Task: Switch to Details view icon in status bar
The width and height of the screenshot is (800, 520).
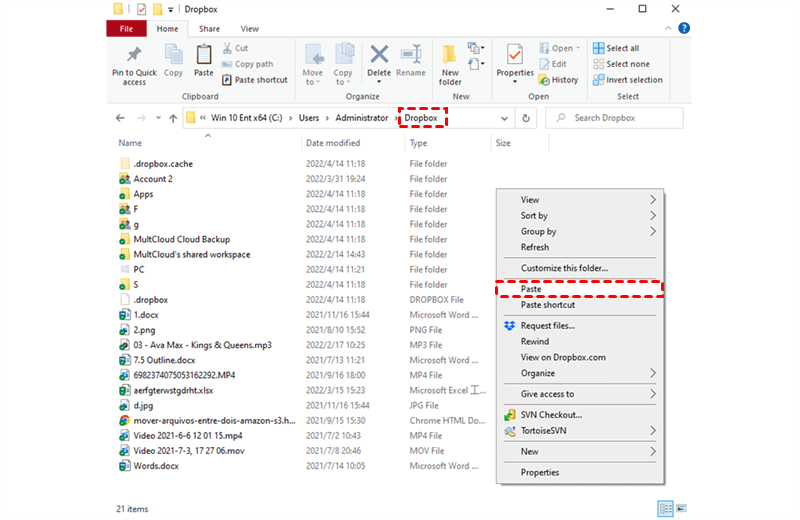Action: click(665, 508)
